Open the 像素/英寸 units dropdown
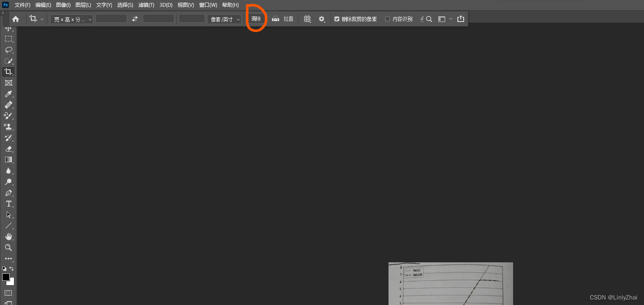The height and width of the screenshot is (305, 644). 224,19
